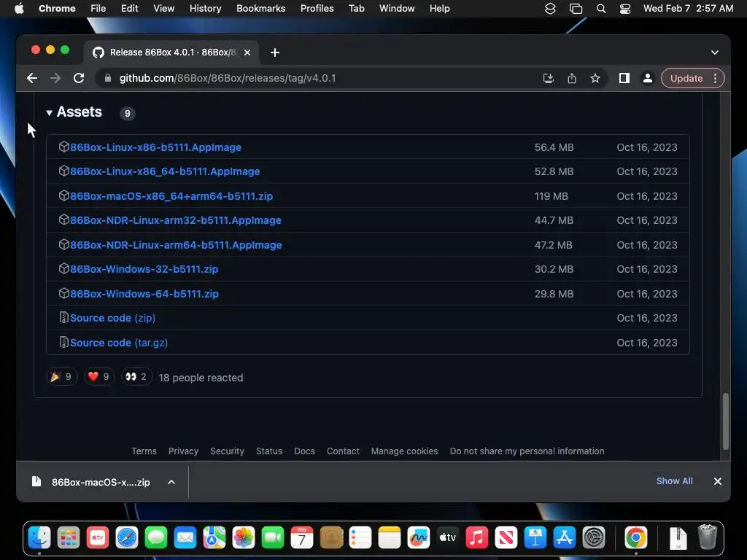Click the Chrome icon in the Dock

[636, 538]
